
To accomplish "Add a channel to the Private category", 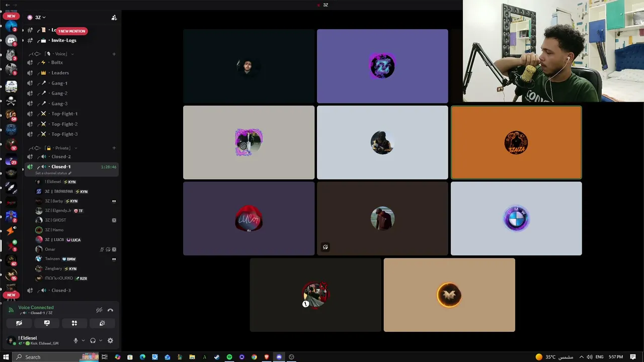I will (x=114, y=148).
